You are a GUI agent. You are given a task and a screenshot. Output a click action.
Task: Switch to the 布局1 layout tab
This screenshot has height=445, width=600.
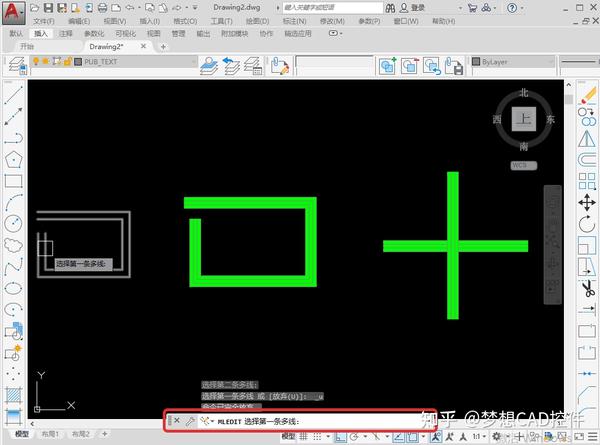point(50,434)
